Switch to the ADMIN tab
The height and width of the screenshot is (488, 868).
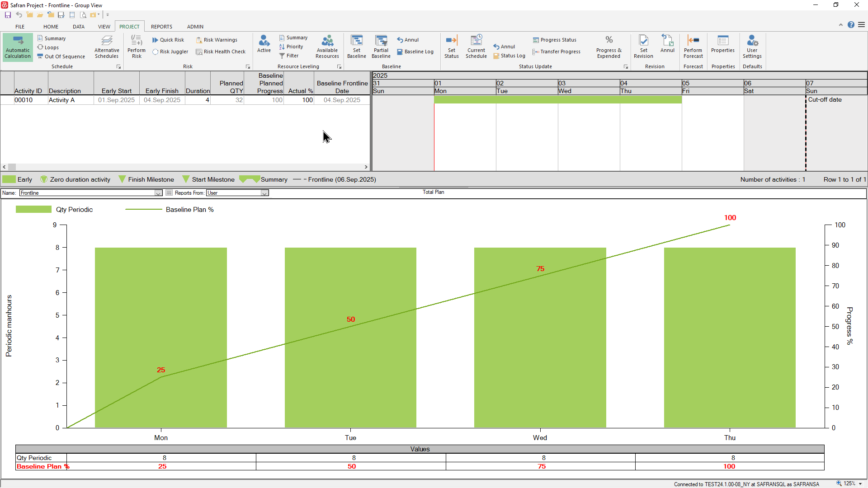(195, 27)
